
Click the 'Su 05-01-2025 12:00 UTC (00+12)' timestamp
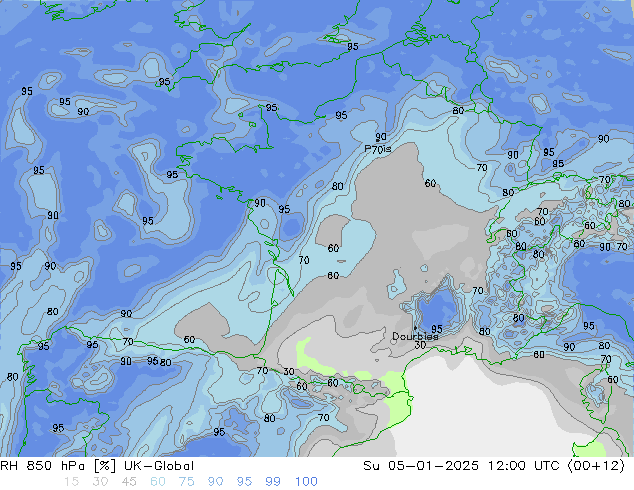[494, 466]
